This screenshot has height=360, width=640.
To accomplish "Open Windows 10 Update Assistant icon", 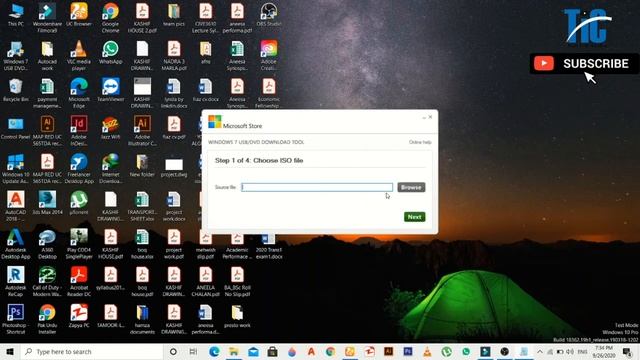I will (16, 169).
